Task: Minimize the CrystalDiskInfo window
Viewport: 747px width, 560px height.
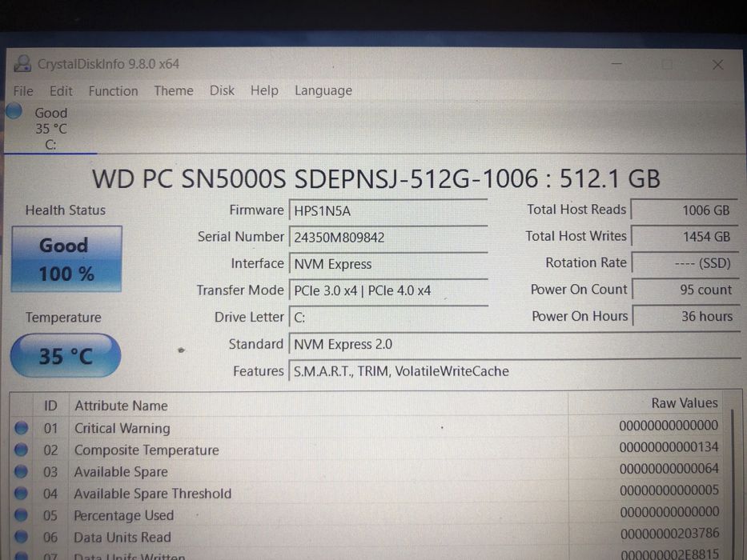Action: (x=616, y=63)
